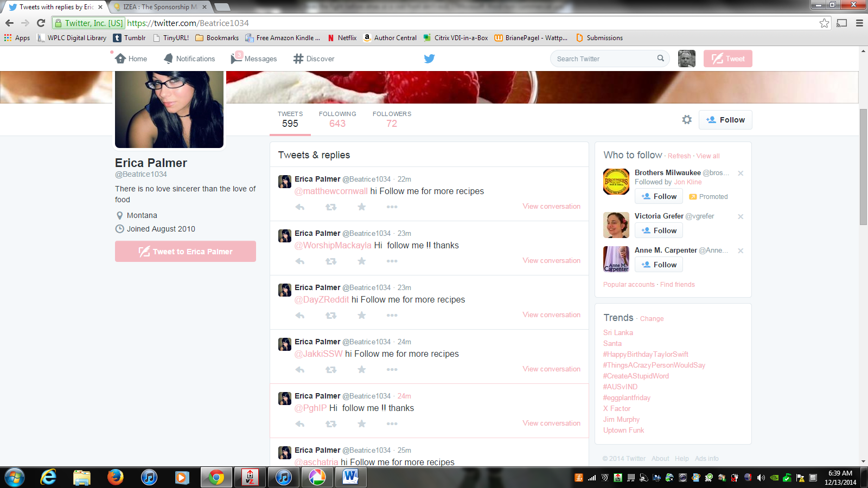Retweet the @matthewcornwall tweet
868x488 pixels.
click(x=331, y=207)
